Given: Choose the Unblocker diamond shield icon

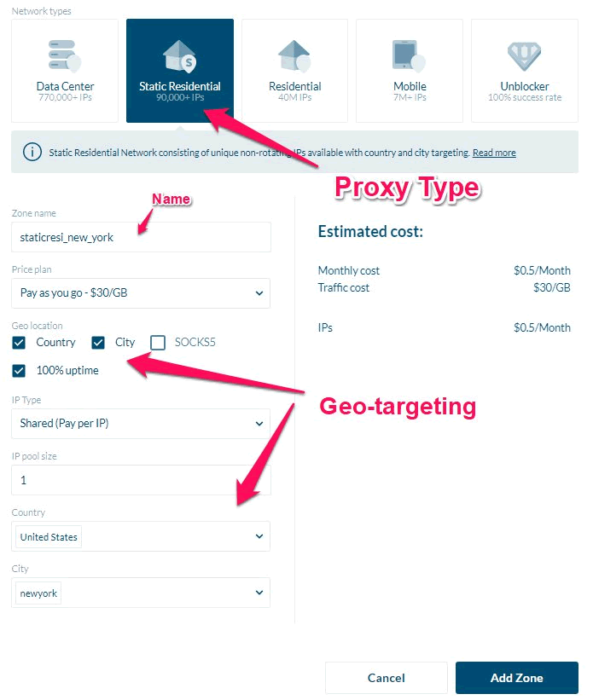Looking at the screenshot, I should coord(524,56).
